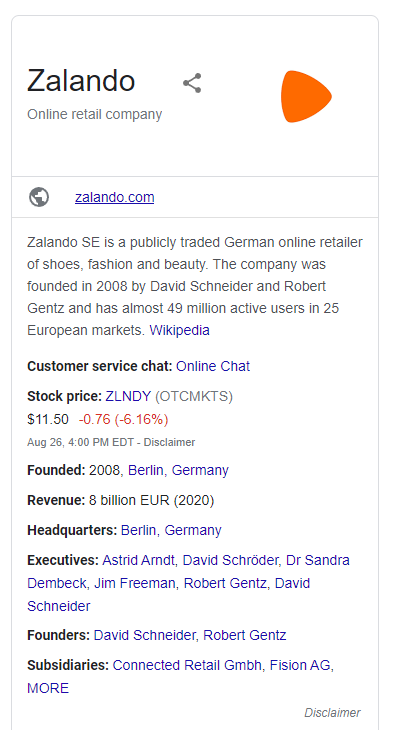The height and width of the screenshot is (730, 393).
Task: Click the share icon next to Zalando
Action: (x=192, y=83)
